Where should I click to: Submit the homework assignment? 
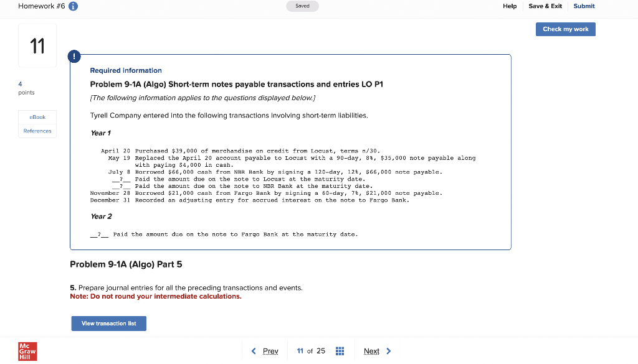584,6
